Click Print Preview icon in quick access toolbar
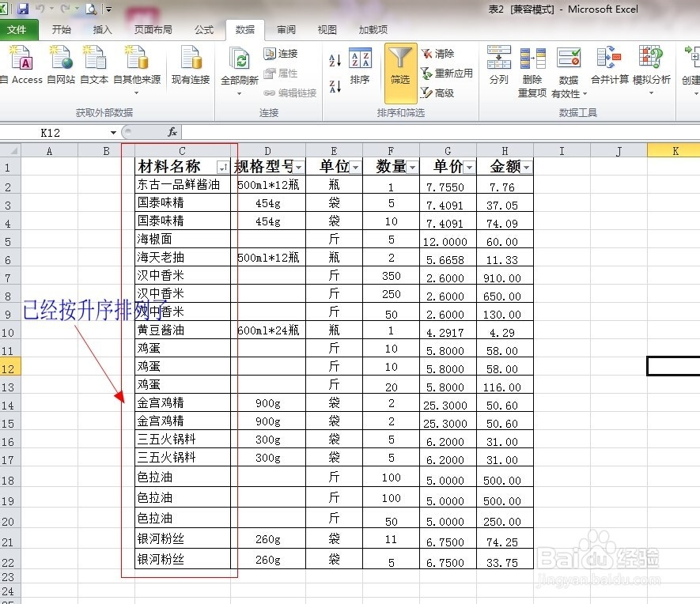 point(91,8)
